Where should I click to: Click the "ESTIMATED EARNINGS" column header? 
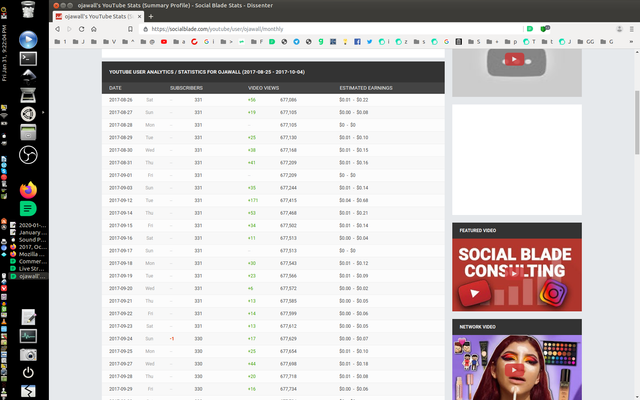pyautogui.click(x=366, y=88)
